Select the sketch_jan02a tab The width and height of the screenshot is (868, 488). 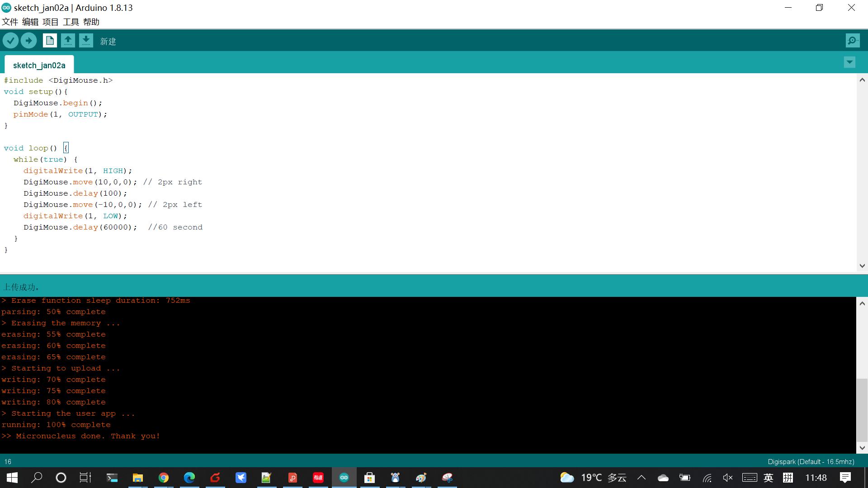(x=39, y=65)
